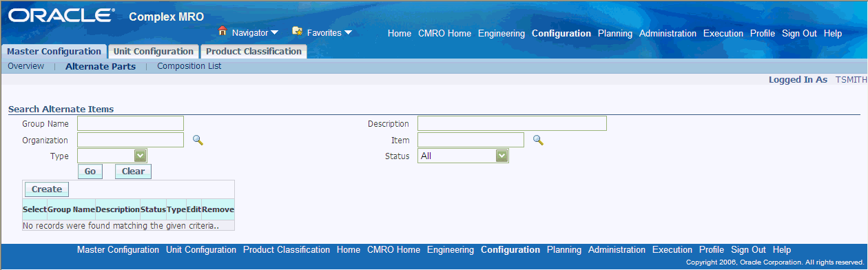This screenshot has height=270, width=868.
Task: Click the footer Execution link
Action: [672, 250]
